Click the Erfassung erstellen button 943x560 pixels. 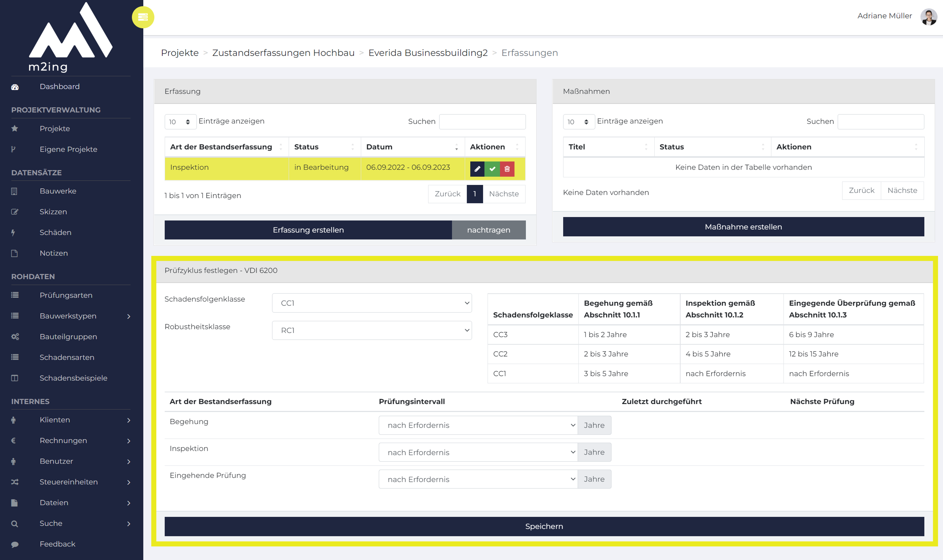[308, 230]
